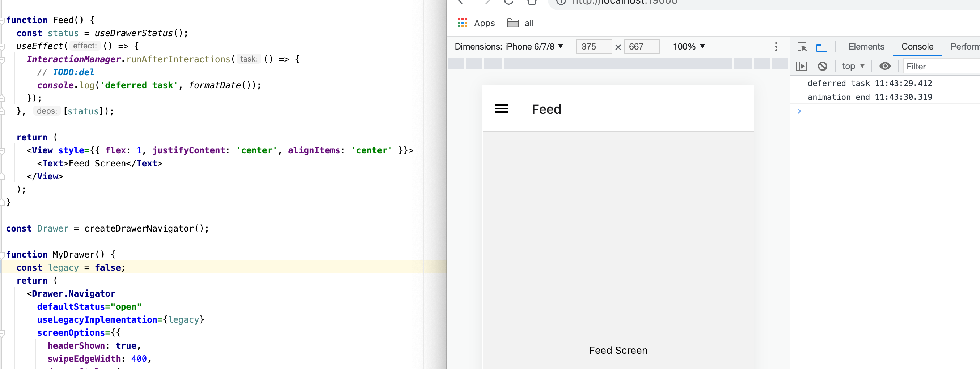Show the console sidebar panel

802,66
